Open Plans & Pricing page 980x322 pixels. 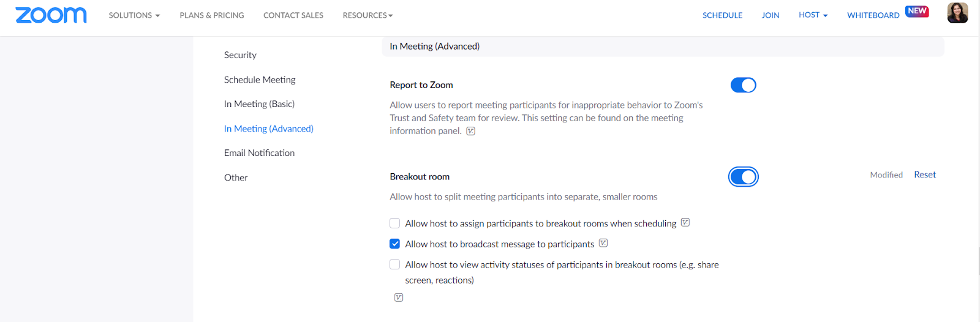coord(212,15)
